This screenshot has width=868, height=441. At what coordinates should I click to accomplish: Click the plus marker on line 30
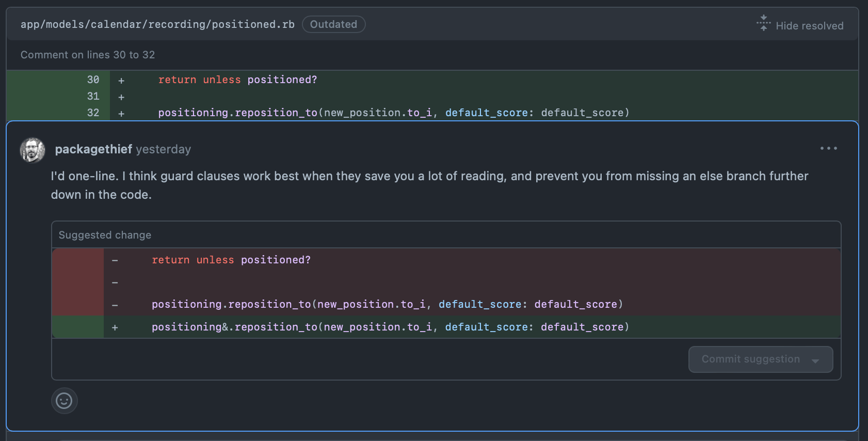pos(121,81)
